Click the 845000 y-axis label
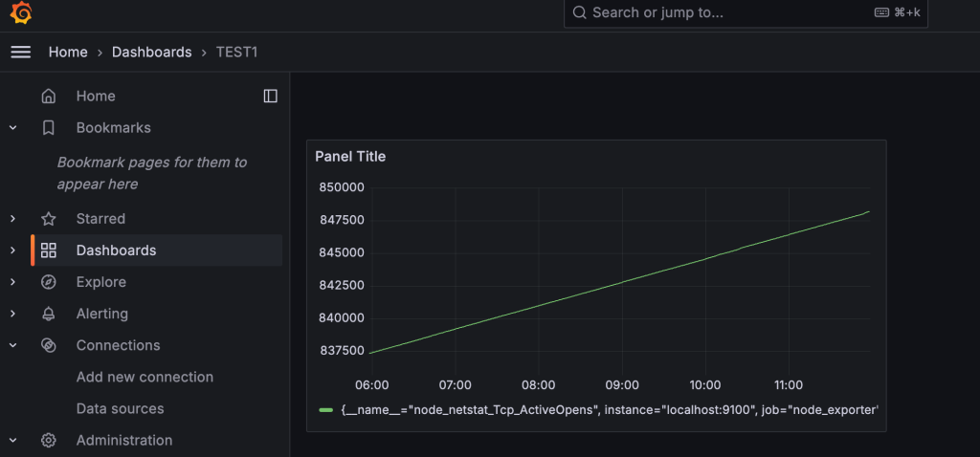The height and width of the screenshot is (457, 980). coord(342,252)
